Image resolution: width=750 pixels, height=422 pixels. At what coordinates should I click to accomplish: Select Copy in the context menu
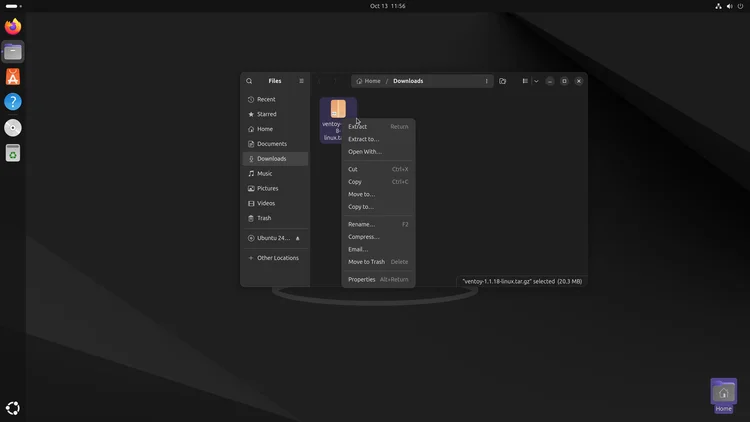pos(378,182)
